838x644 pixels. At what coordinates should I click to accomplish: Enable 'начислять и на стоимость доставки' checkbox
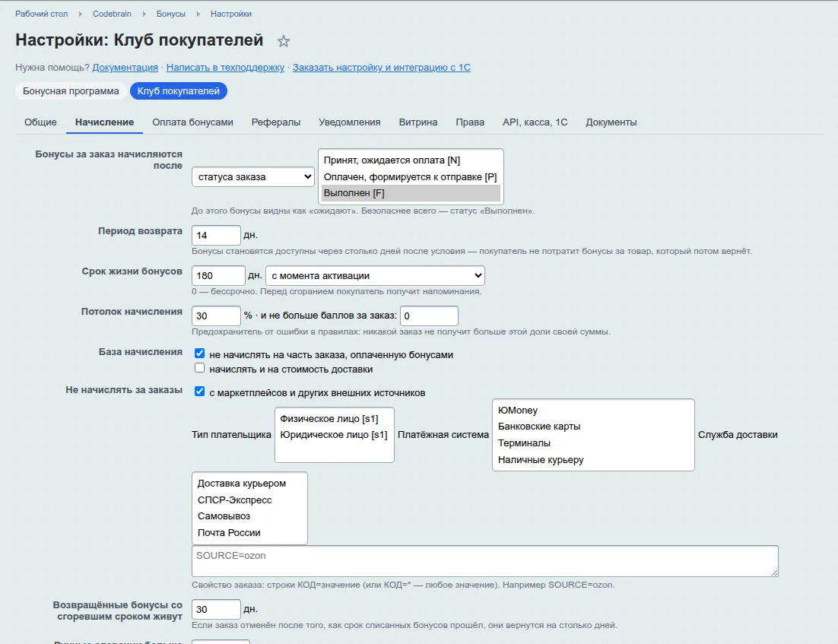[x=199, y=368]
